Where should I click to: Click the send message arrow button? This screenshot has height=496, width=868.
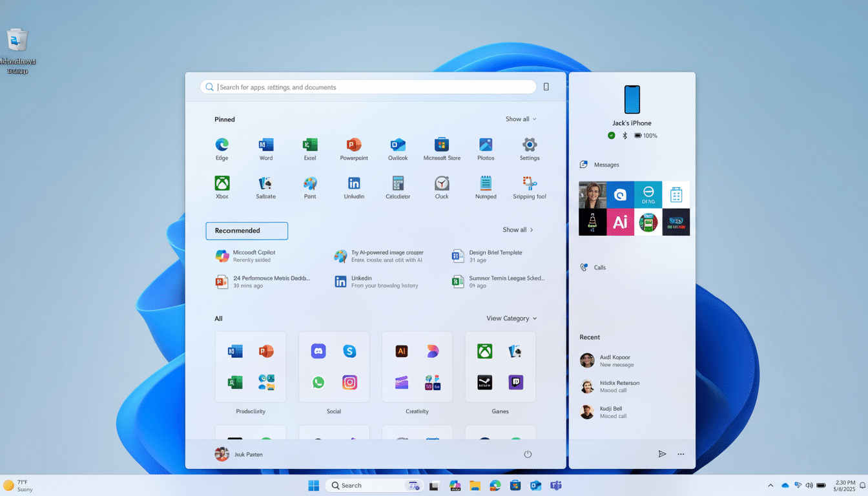662,454
